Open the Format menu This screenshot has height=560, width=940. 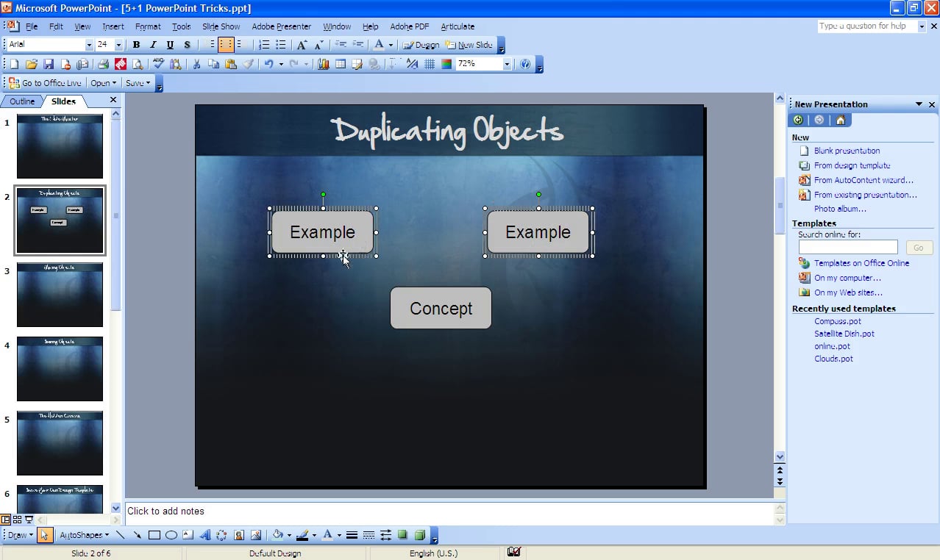coord(148,26)
